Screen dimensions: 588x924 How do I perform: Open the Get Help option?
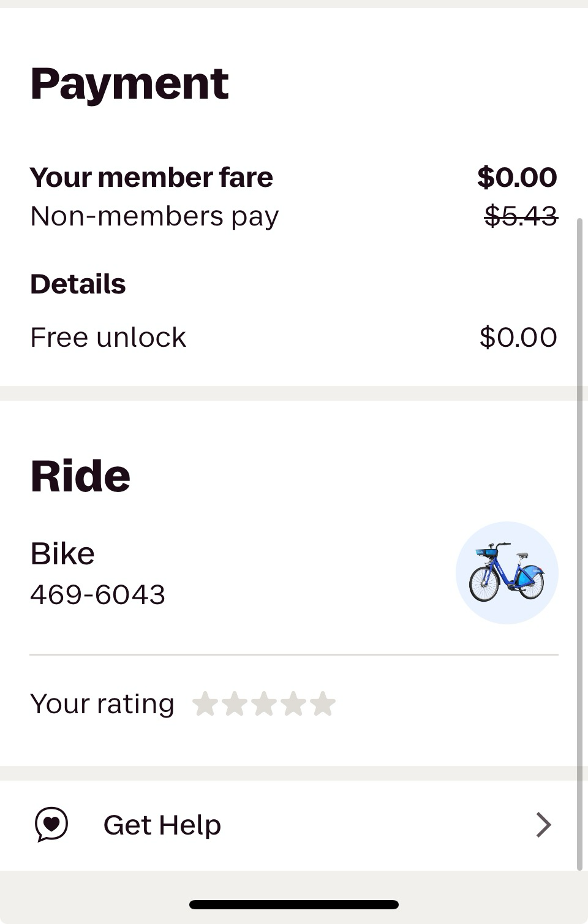(x=162, y=825)
